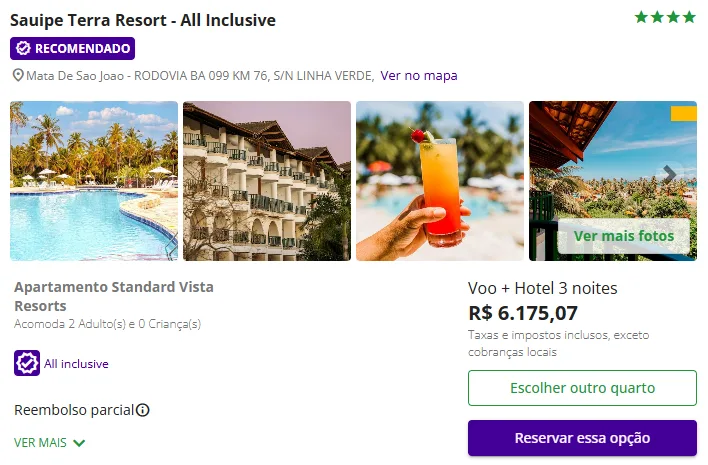Image resolution: width=708 pixels, height=465 pixels.
Task: Click the All inclusive text label
Action: [x=76, y=364]
